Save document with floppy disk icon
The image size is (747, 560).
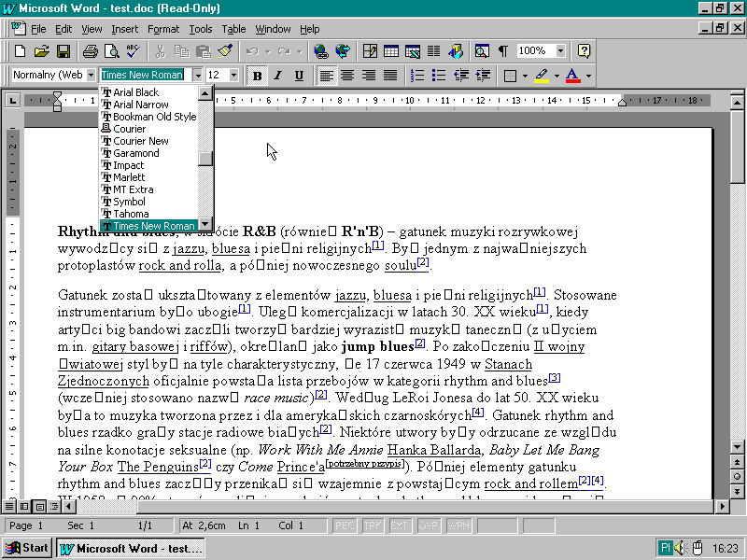(x=63, y=51)
